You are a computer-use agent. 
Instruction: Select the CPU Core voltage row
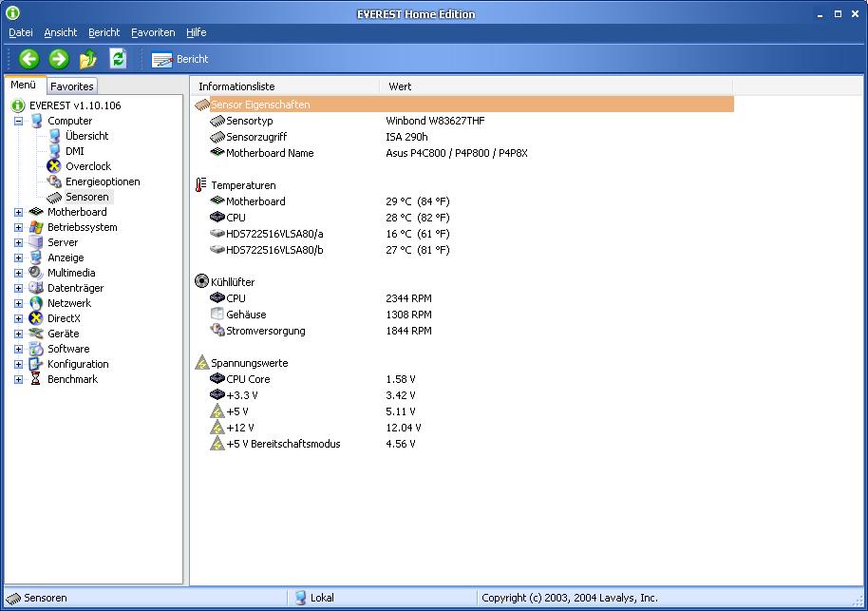tap(463, 379)
